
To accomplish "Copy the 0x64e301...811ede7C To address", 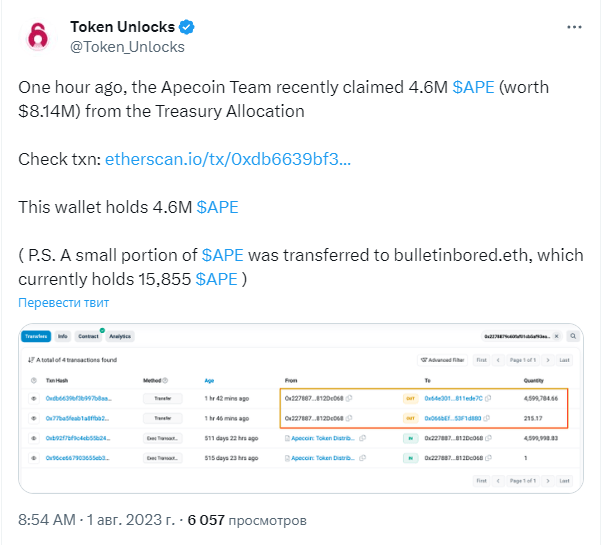I will (x=488, y=398).
